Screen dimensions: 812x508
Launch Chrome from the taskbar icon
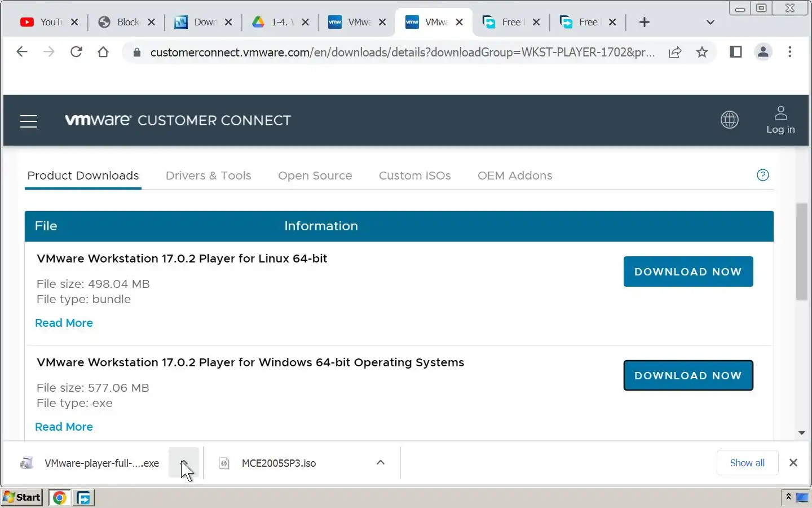point(59,497)
